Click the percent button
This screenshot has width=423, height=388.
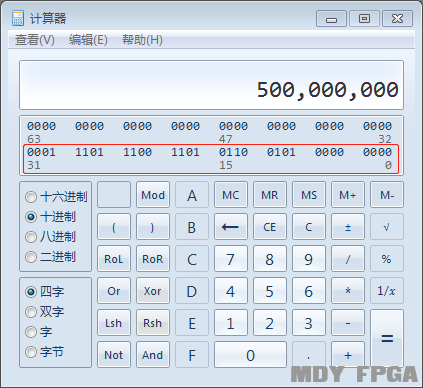click(x=387, y=259)
